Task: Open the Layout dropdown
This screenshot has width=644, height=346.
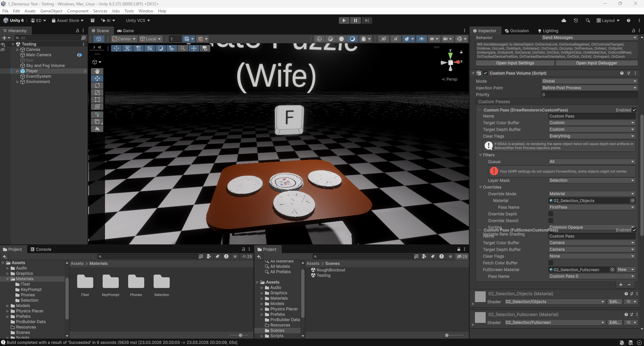Action: pos(608,20)
